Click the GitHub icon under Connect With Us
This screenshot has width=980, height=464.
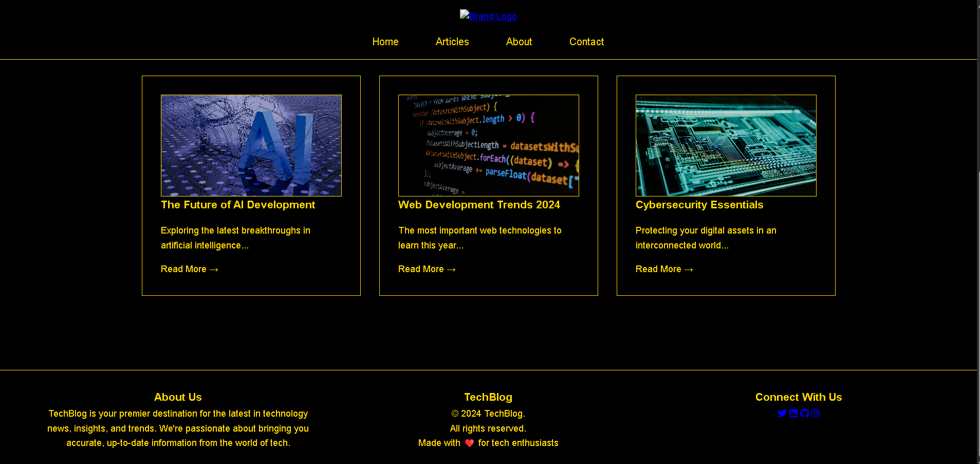pyautogui.click(x=805, y=413)
